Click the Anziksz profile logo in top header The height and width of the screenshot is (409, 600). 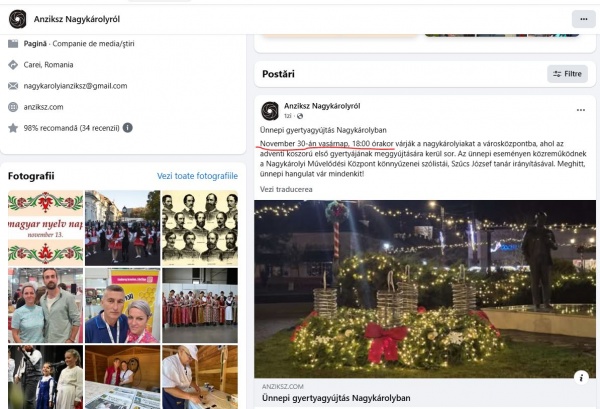tap(18, 19)
